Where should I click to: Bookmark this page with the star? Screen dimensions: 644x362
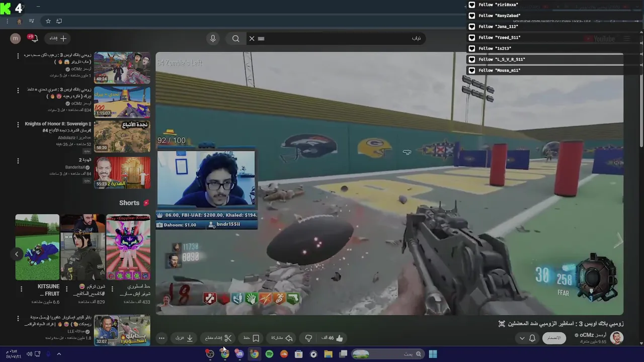click(x=48, y=21)
